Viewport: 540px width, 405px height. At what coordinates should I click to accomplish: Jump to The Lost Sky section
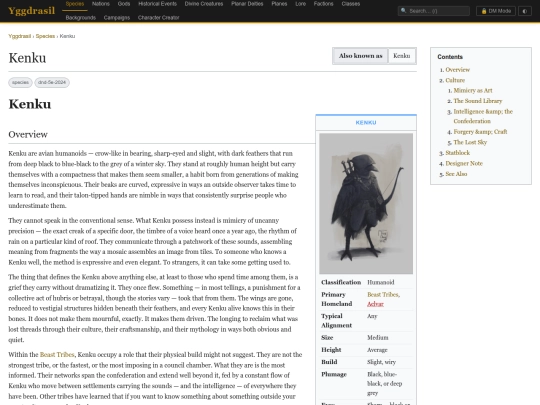(470, 142)
